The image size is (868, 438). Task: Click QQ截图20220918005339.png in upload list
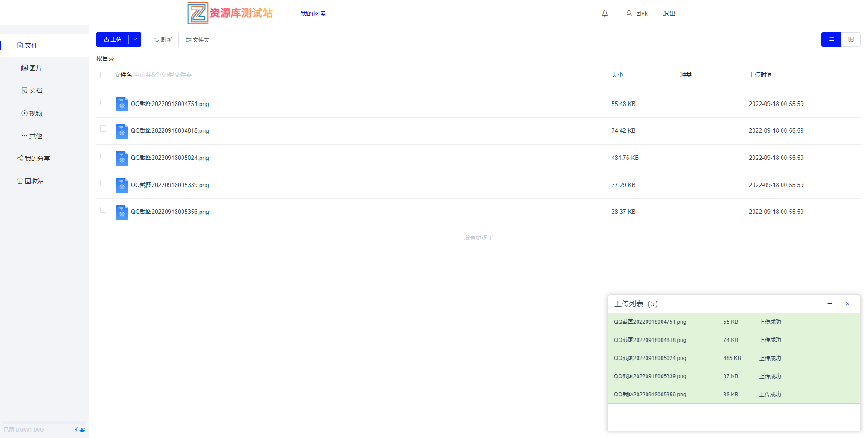650,376
